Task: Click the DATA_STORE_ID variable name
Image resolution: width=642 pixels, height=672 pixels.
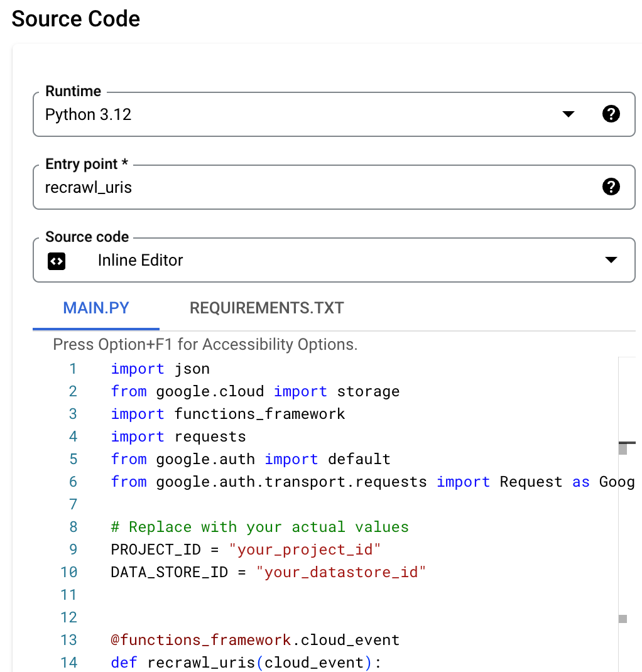Action: (169, 572)
